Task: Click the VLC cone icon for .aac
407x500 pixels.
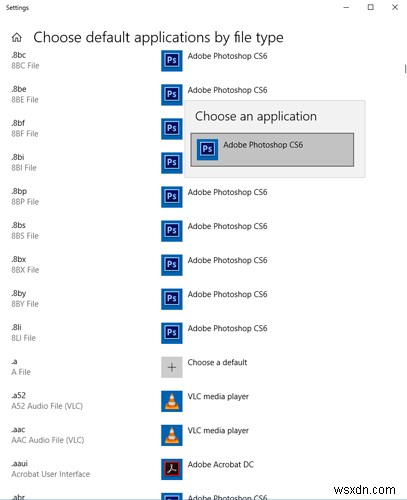Action: click(172, 435)
